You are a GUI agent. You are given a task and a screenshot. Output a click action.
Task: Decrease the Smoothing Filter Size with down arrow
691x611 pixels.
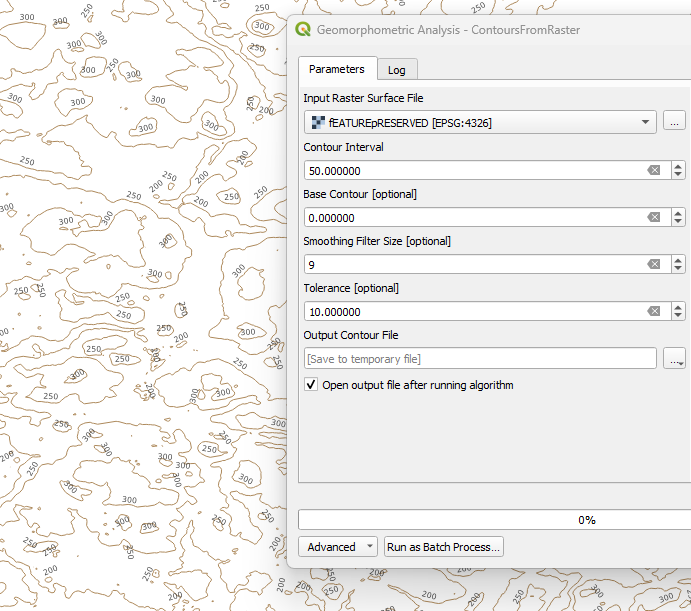point(678,270)
